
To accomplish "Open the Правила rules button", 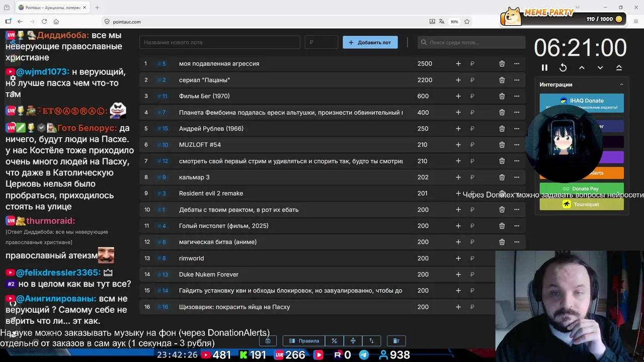I will pos(304,341).
